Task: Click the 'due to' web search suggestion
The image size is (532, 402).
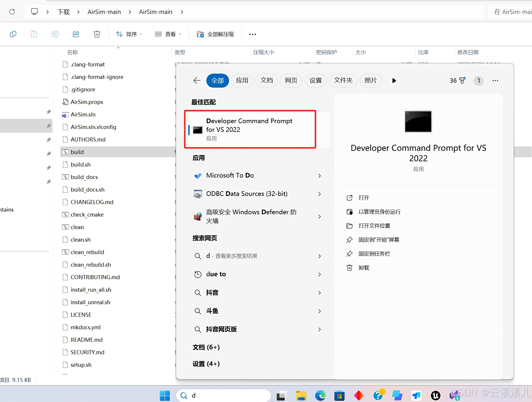Action: click(x=216, y=274)
